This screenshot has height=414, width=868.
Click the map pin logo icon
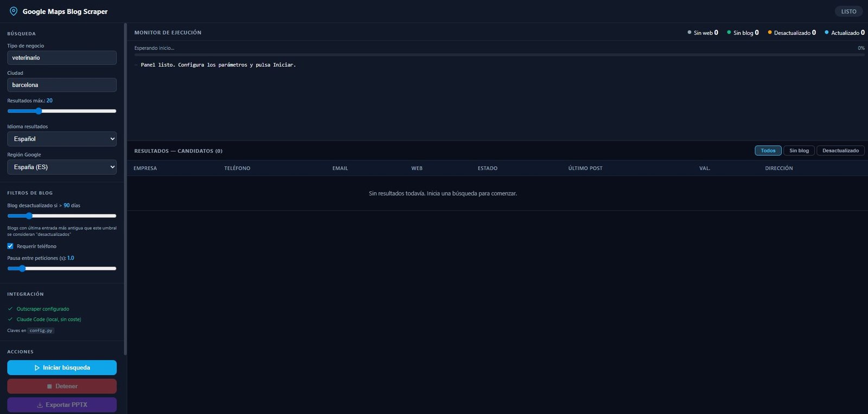pyautogui.click(x=14, y=11)
